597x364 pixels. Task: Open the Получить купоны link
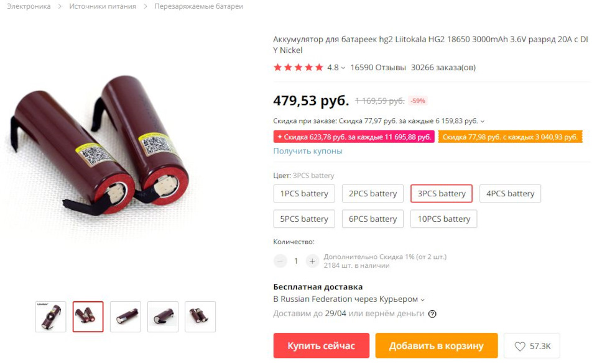point(308,151)
